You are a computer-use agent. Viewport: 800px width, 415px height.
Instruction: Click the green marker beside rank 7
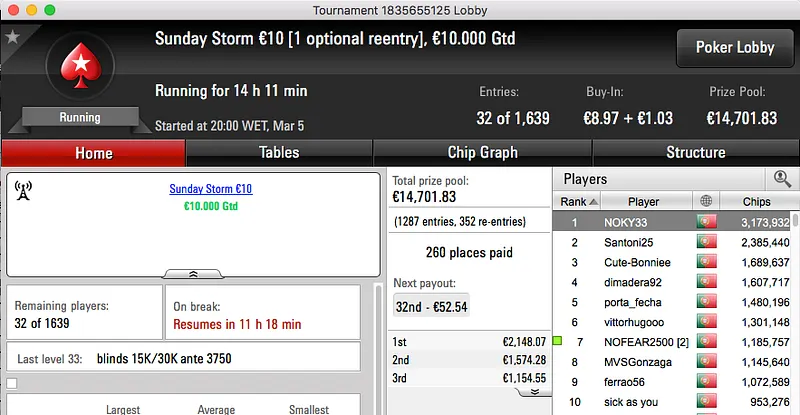(558, 341)
